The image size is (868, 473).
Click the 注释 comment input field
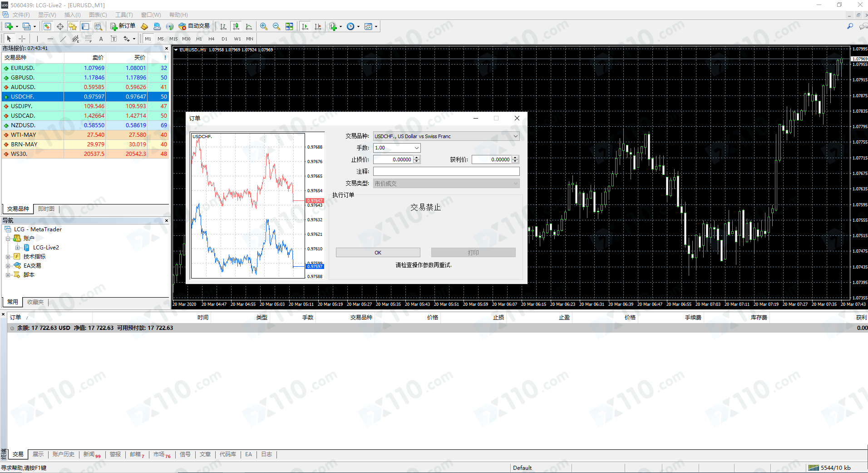446,171
